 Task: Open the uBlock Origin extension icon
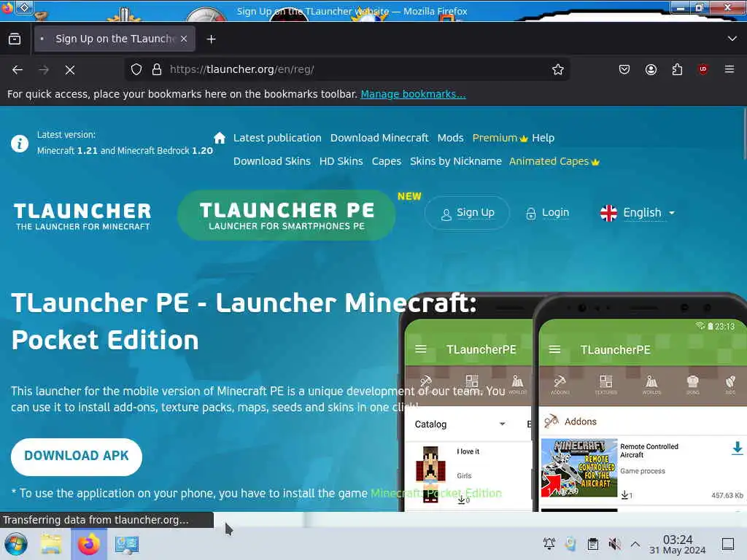point(703,69)
